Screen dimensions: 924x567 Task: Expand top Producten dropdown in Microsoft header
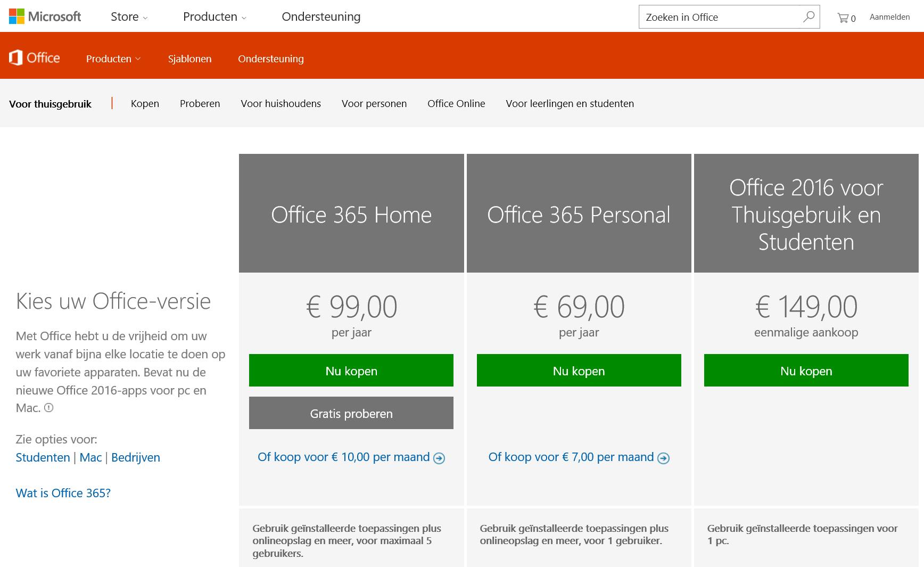point(214,17)
